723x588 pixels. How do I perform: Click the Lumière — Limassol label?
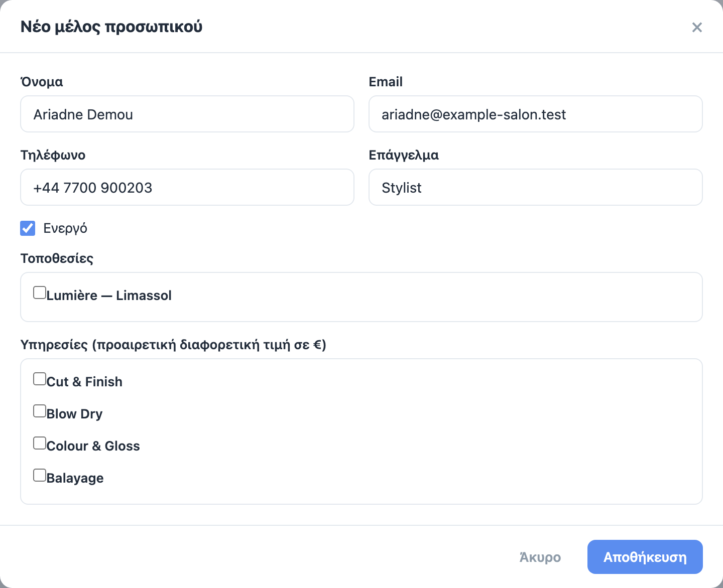[109, 296]
